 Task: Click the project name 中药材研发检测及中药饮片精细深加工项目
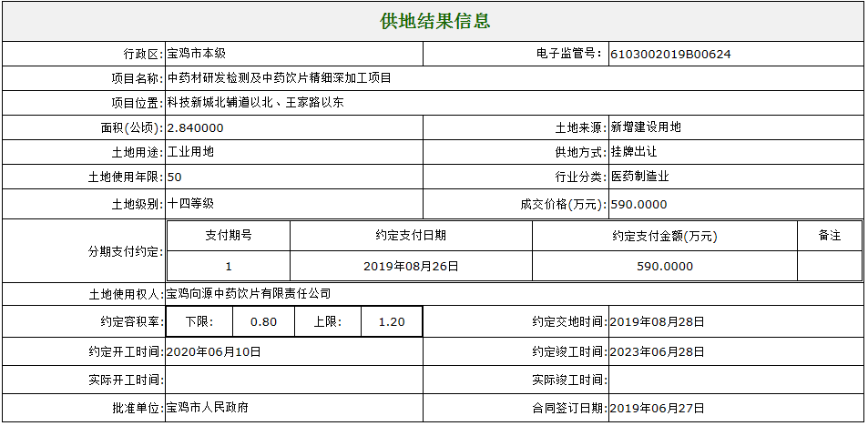click(280, 78)
